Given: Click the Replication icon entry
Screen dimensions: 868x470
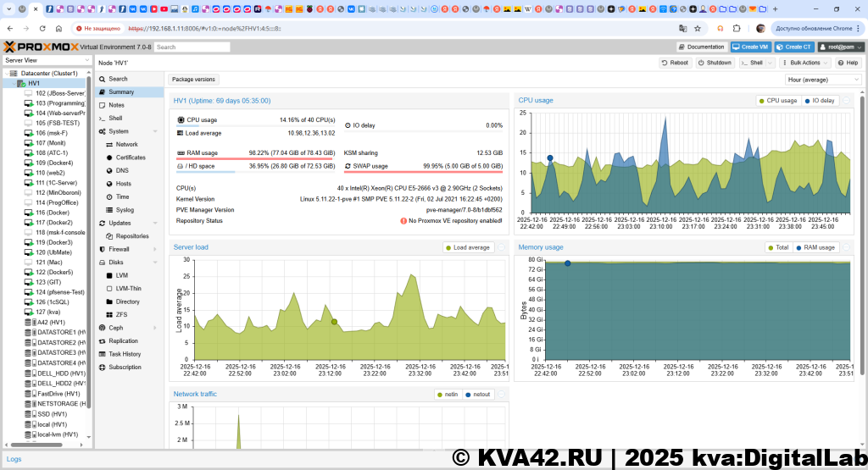Looking at the screenshot, I should 102,340.
